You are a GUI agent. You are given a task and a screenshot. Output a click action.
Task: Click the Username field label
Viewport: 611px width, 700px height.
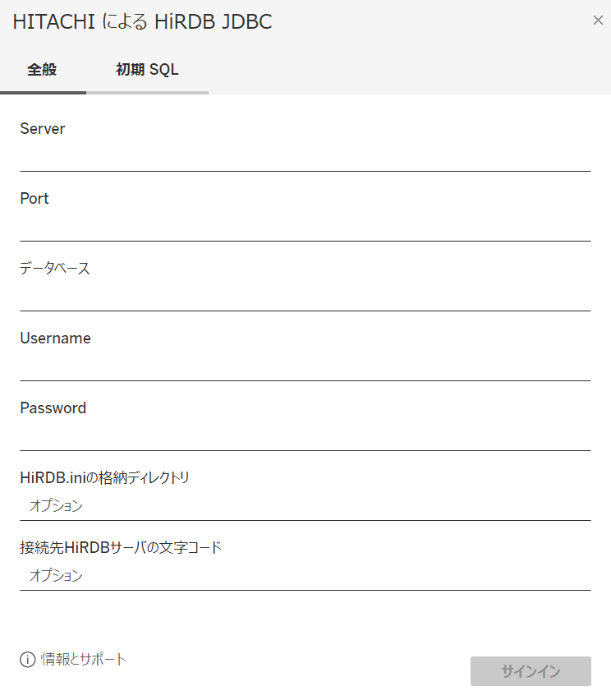55,338
